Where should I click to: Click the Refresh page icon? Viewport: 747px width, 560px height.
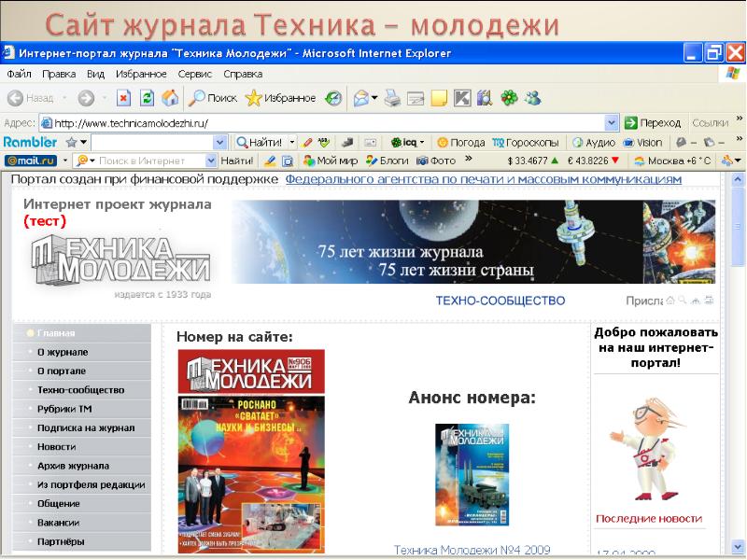coord(147,97)
